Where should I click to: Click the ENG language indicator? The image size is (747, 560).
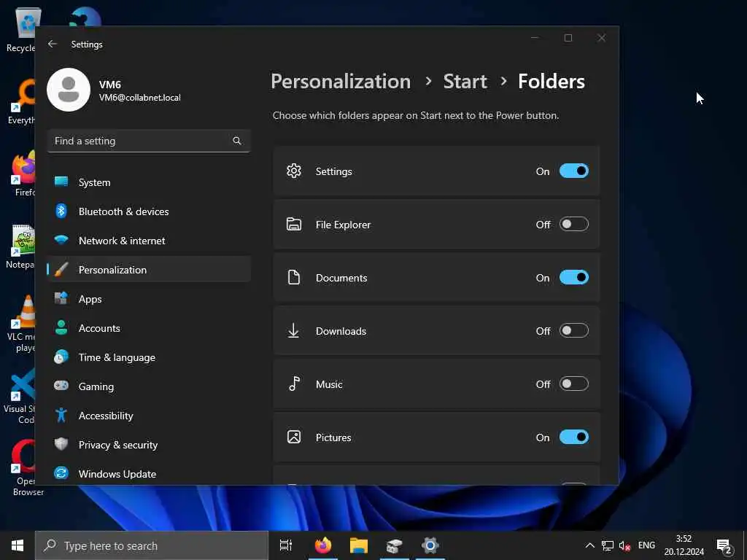pyautogui.click(x=646, y=545)
